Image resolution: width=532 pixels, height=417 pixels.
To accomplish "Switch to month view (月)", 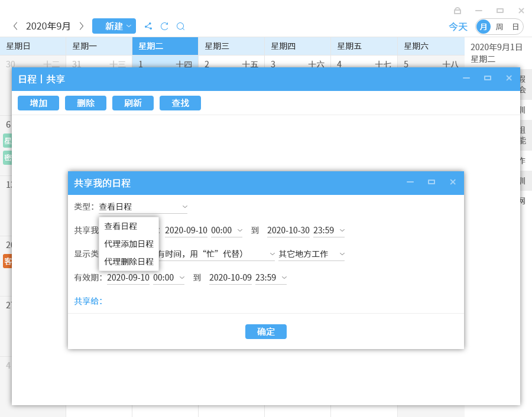I will (x=484, y=27).
